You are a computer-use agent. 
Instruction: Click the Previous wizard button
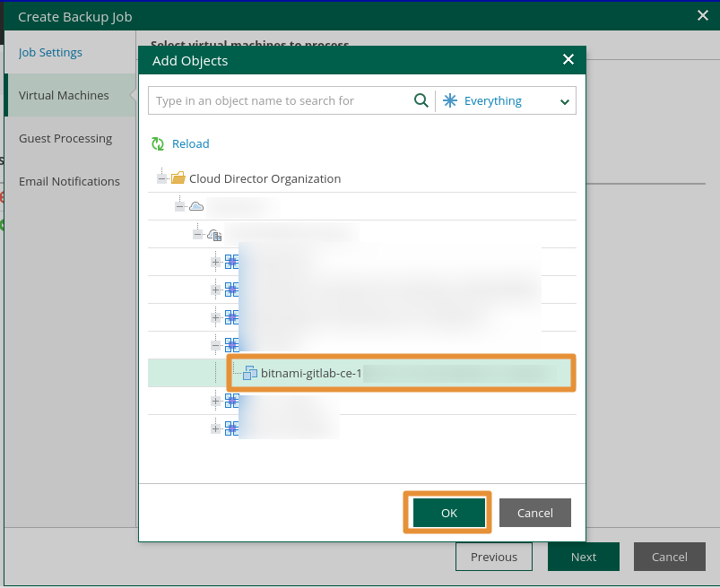click(493, 557)
